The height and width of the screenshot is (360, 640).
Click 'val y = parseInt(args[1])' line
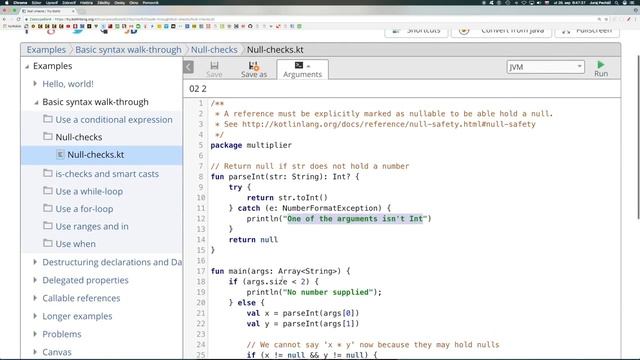click(x=303, y=324)
